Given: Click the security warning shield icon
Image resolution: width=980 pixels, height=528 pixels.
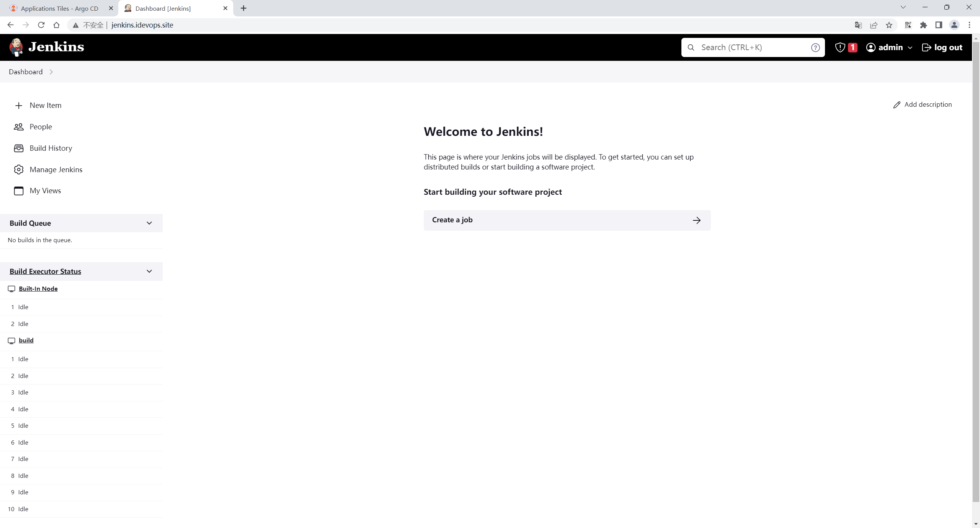Looking at the screenshot, I should pos(840,47).
